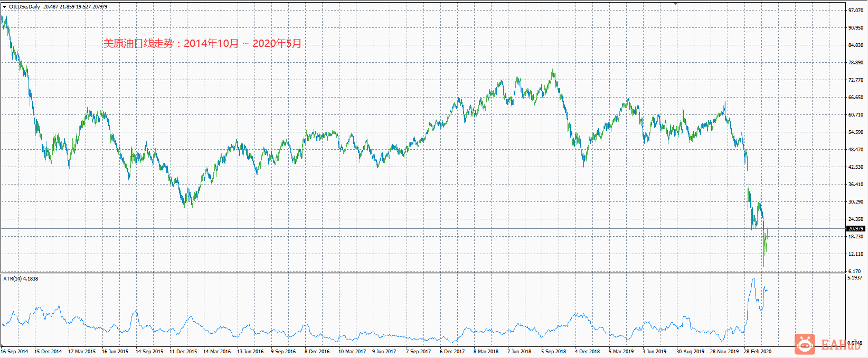Click the 48.470 price scale label
868x358 pixels.
pos(855,150)
